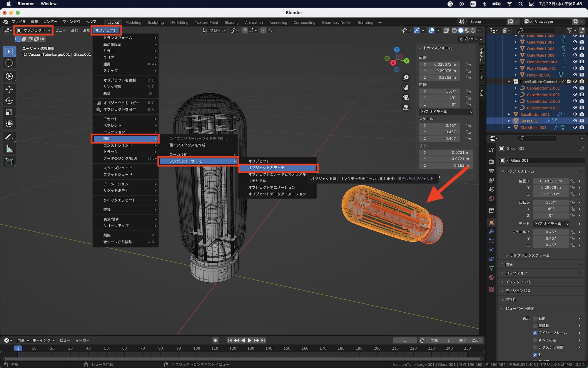Enable the 名前 display checkbox
Viewport: 588px width, 368px height.
pos(535,319)
